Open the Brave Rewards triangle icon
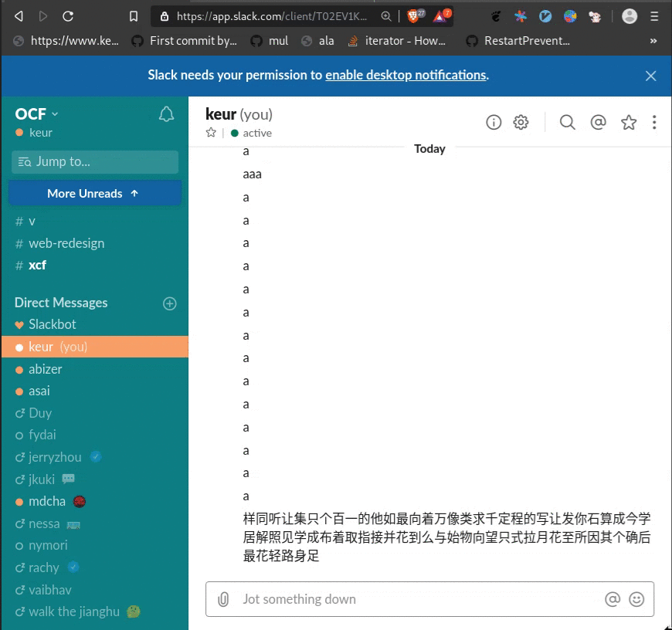 (x=441, y=16)
